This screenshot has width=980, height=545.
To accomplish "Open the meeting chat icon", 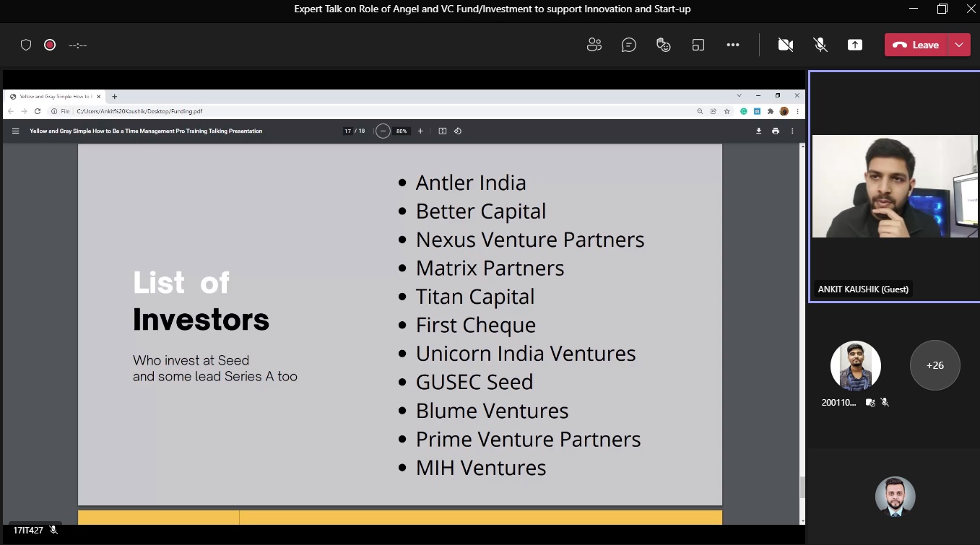I will [x=629, y=45].
